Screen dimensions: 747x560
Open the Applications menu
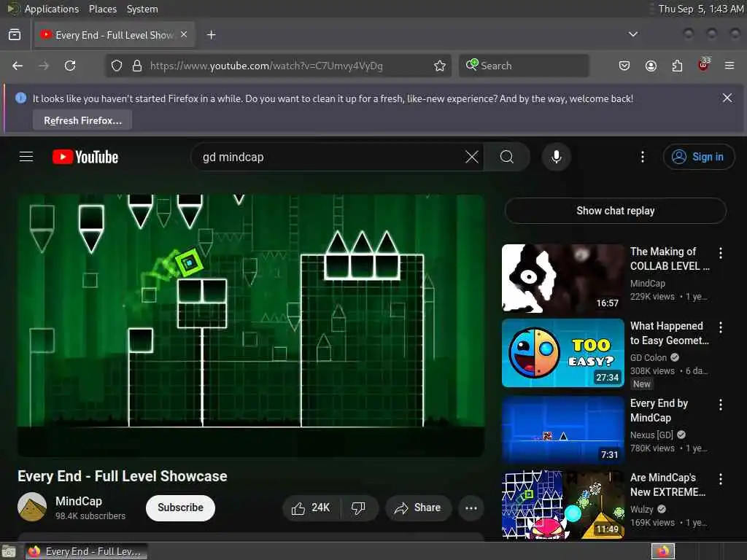point(52,9)
